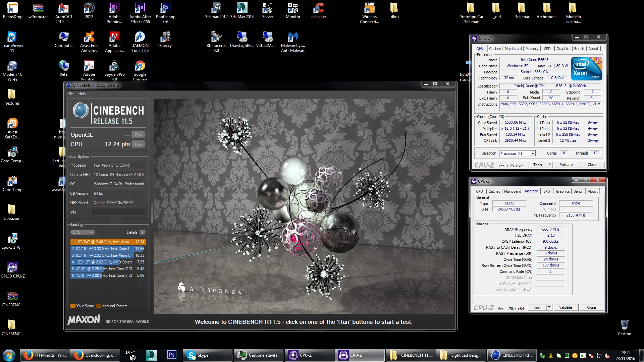The width and height of the screenshot is (644, 362).
Task: Switch to Caches tab in upper CPU-Z
Action: tap(495, 49)
